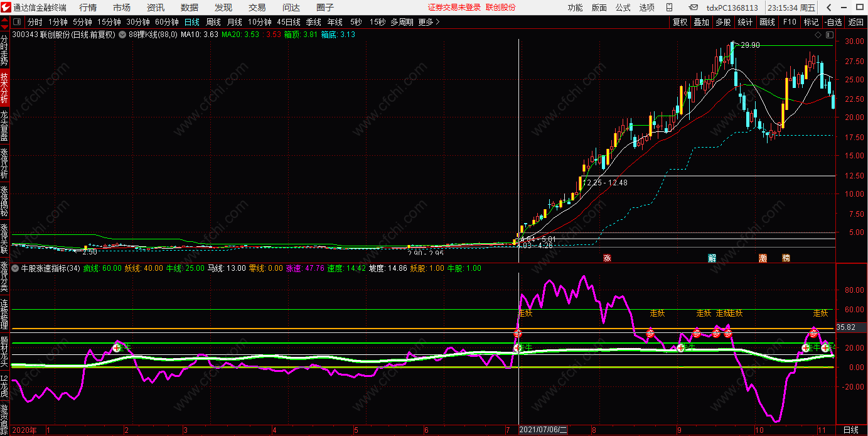
Task: Click the 解 event marker below chart
Action: point(712,258)
